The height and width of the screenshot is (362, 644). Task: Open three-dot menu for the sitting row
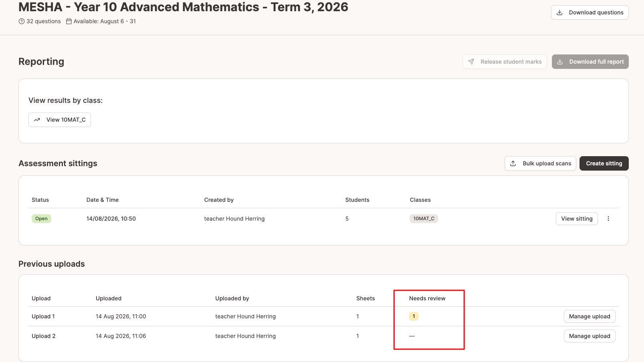pyautogui.click(x=608, y=219)
